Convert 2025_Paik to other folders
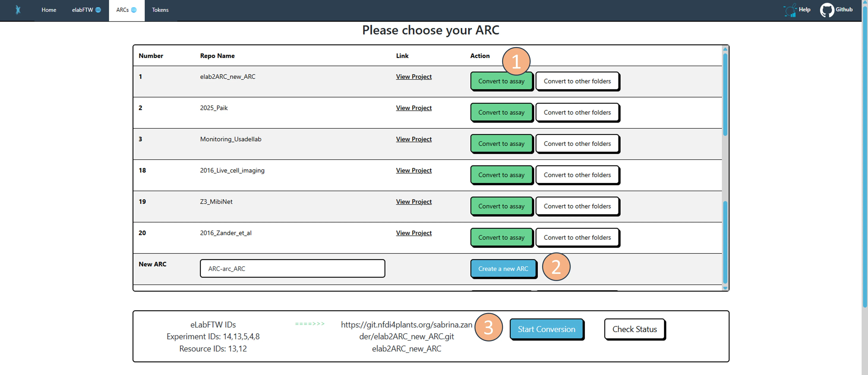Viewport: 868px width, 375px height. [x=577, y=112]
